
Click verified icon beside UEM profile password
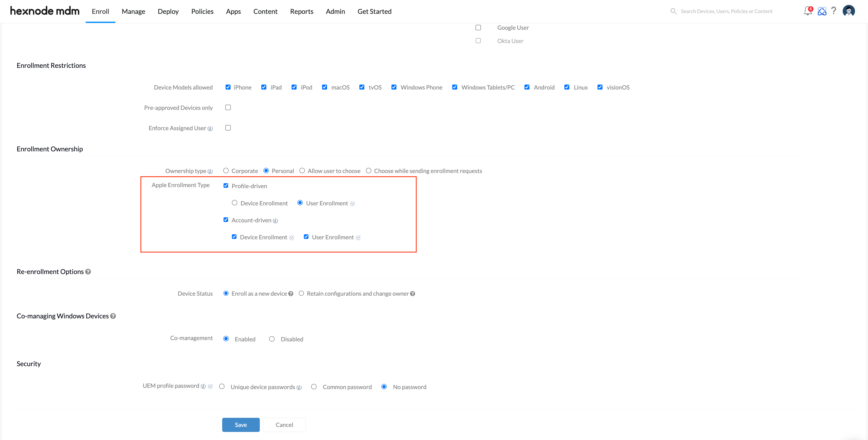click(x=210, y=386)
